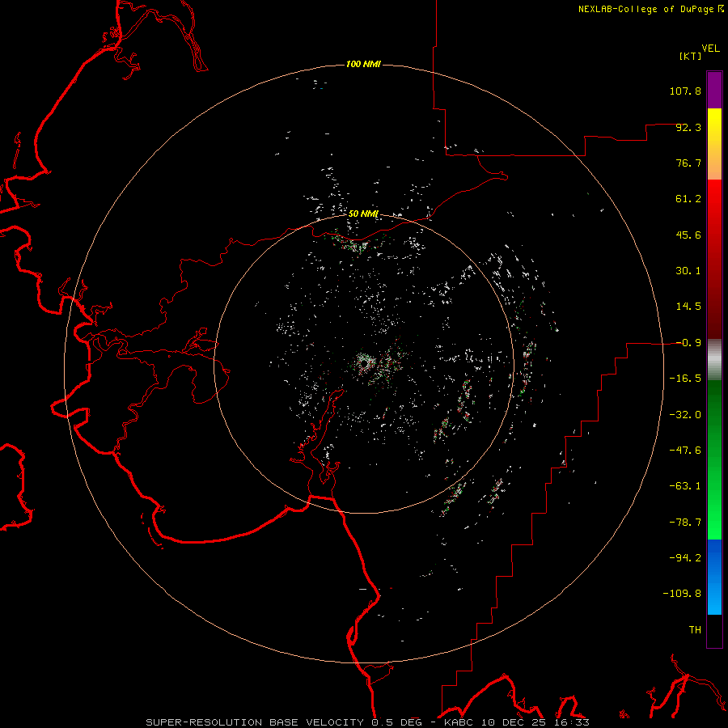Click the -109.8 legend value

click(682, 594)
